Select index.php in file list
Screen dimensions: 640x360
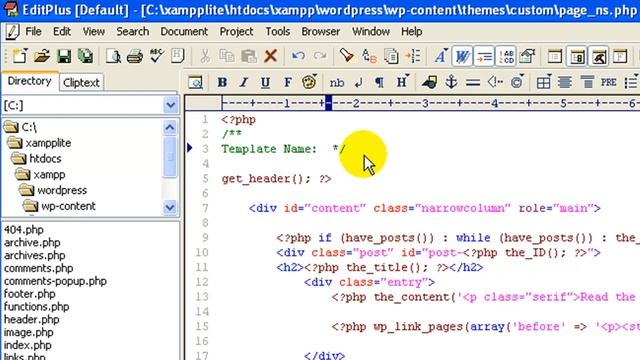pos(28,345)
